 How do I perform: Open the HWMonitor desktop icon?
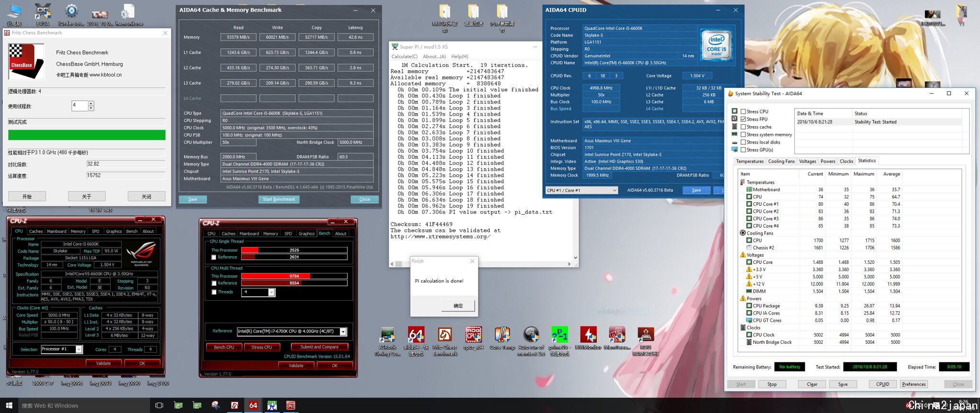click(588, 338)
